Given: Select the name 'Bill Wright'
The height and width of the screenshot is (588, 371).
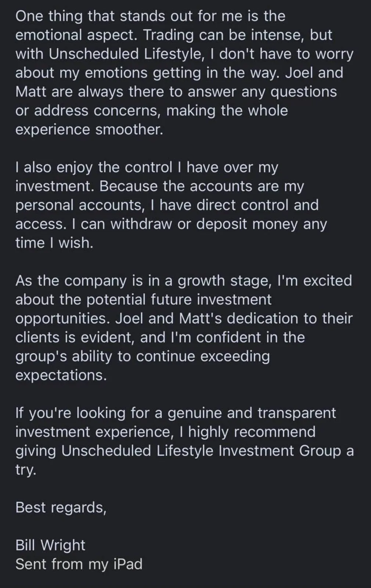Looking at the screenshot, I should pos(50,545).
